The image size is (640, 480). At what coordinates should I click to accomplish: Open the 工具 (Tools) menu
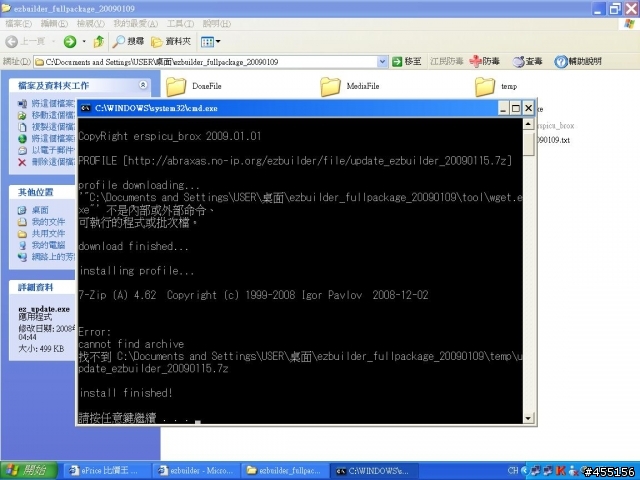click(180, 24)
